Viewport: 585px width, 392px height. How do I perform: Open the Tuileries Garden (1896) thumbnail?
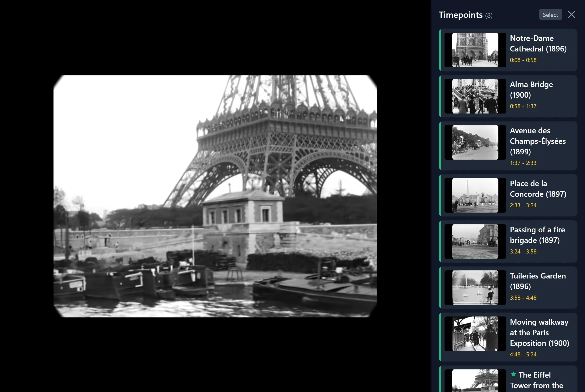475,287
